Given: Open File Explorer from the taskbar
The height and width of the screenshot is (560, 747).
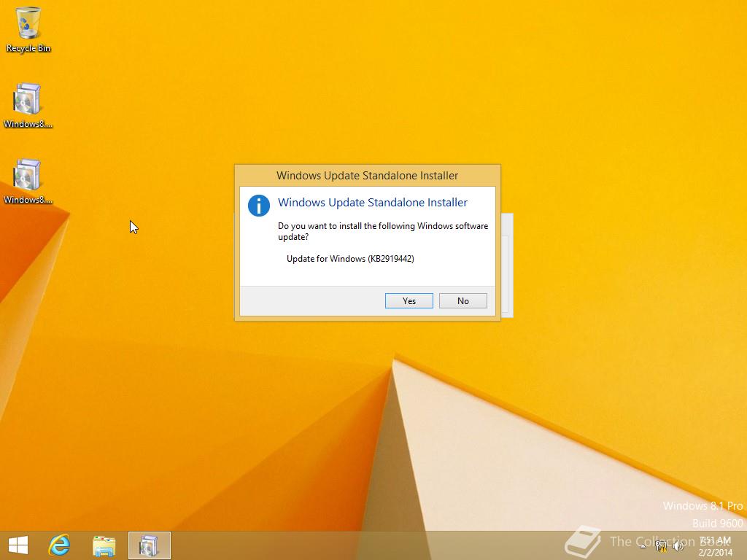Looking at the screenshot, I should coord(104,545).
